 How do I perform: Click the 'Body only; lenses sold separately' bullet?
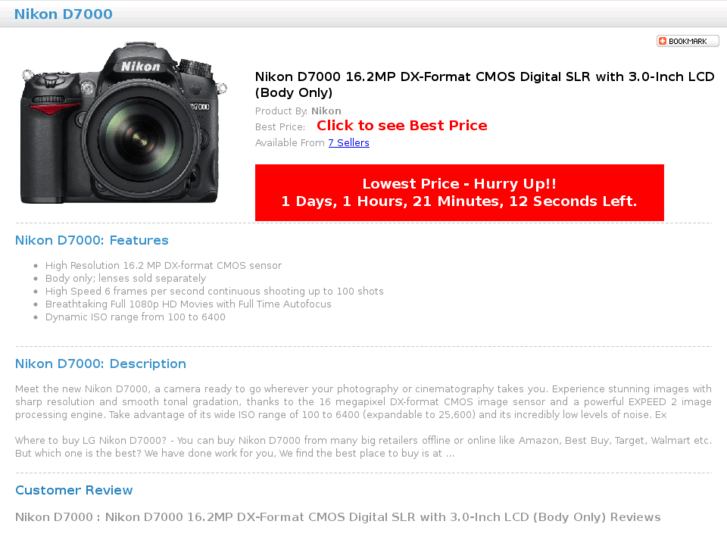pyautogui.click(x=126, y=278)
